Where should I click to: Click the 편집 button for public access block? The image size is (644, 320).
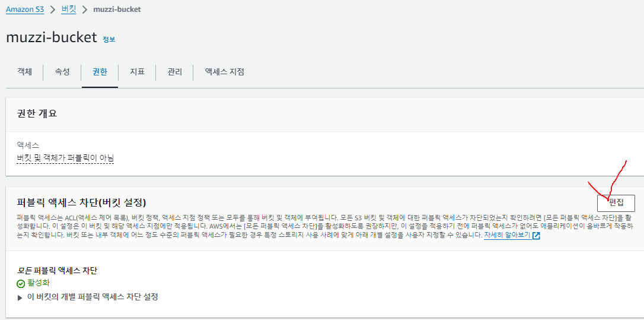click(x=616, y=203)
